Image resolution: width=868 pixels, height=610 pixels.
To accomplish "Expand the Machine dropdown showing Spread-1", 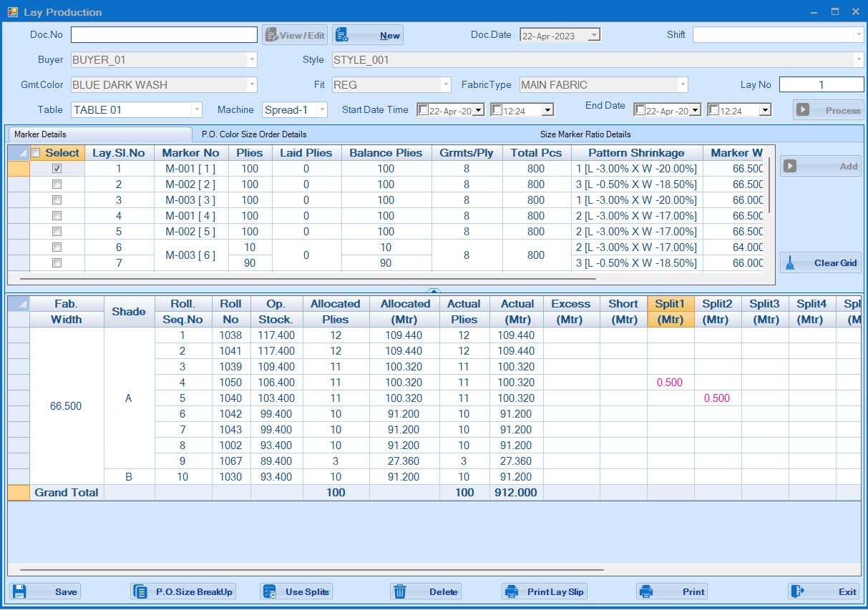I will point(321,110).
